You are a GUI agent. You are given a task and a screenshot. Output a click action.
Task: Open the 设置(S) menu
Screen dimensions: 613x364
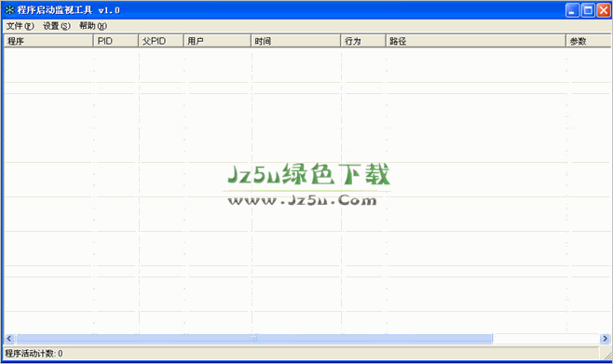click(x=57, y=26)
